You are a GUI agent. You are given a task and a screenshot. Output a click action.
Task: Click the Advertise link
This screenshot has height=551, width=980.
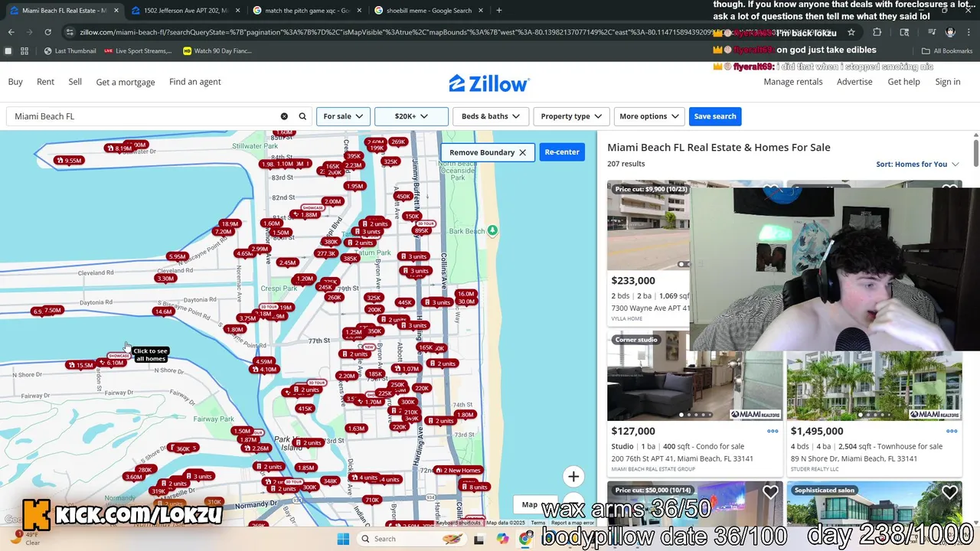[854, 82]
